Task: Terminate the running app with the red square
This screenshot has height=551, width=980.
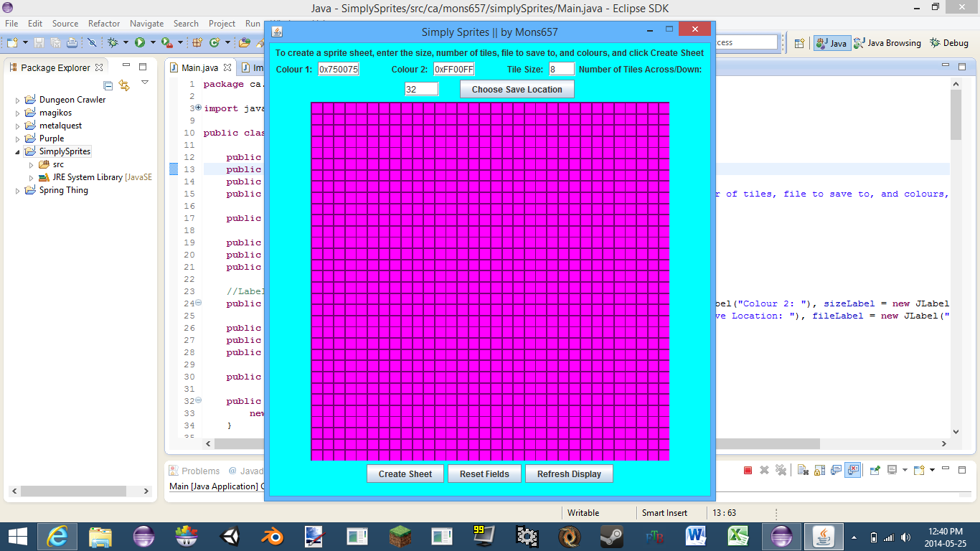Action: [748, 471]
